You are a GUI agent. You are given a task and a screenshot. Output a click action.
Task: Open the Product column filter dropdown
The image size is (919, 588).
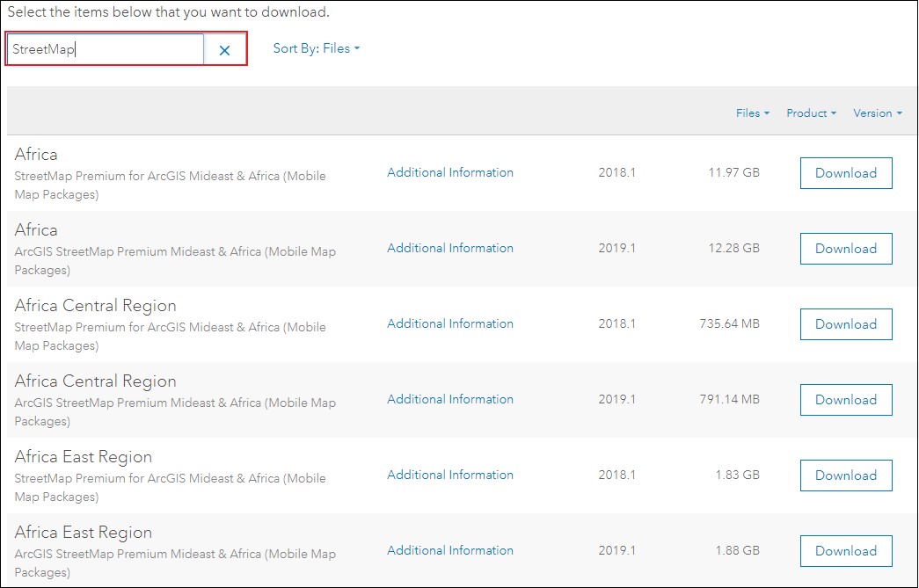811,113
